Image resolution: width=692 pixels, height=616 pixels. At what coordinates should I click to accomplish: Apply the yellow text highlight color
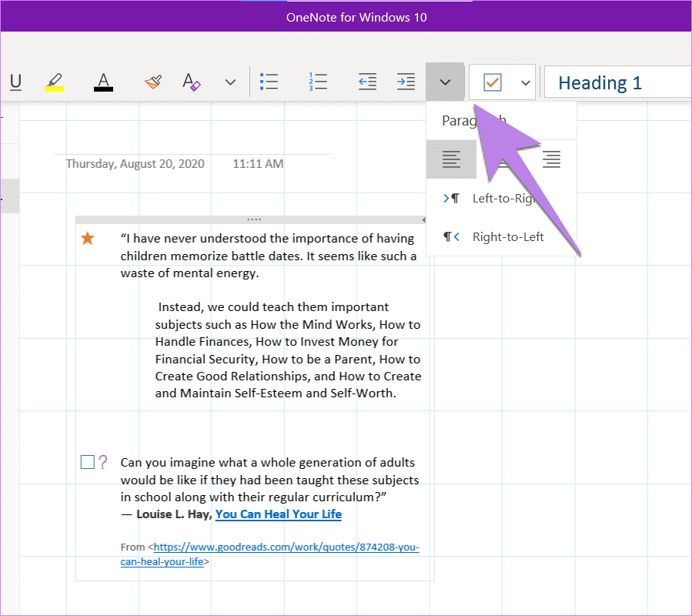click(x=55, y=82)
